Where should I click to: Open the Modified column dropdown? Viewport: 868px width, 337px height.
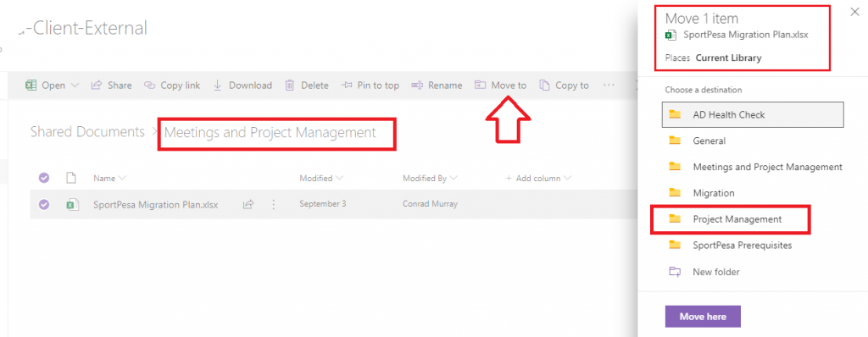point(321,178)
